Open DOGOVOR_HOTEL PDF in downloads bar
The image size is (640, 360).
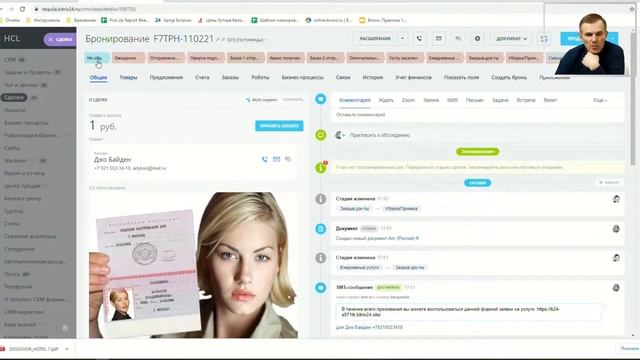click(34, 349)
